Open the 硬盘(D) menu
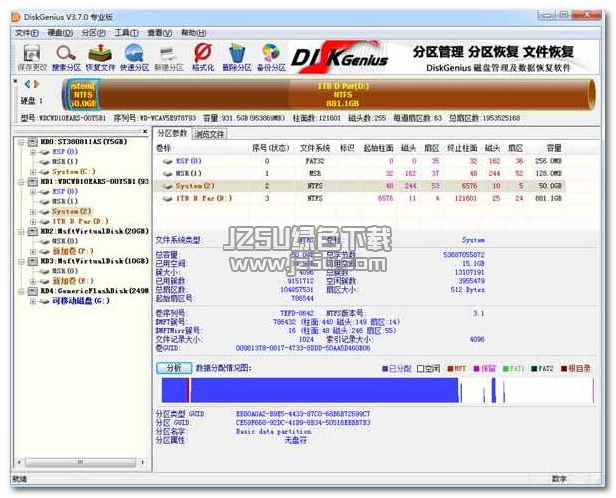616x498 pixels. (60, 33)
